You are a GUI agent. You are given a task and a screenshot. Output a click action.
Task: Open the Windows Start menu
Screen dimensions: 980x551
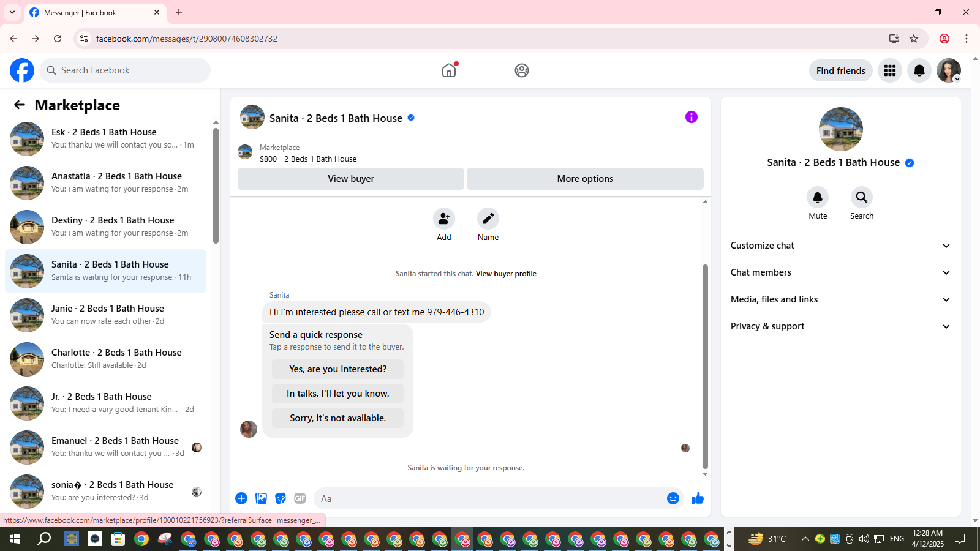15,539
